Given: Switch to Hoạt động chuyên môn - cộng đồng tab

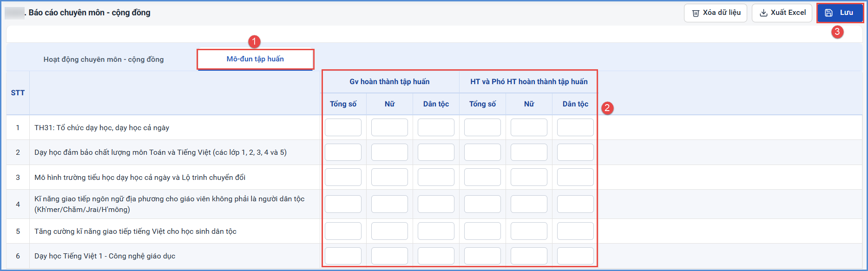Looking at the screenshot, I should pos(104,59).
